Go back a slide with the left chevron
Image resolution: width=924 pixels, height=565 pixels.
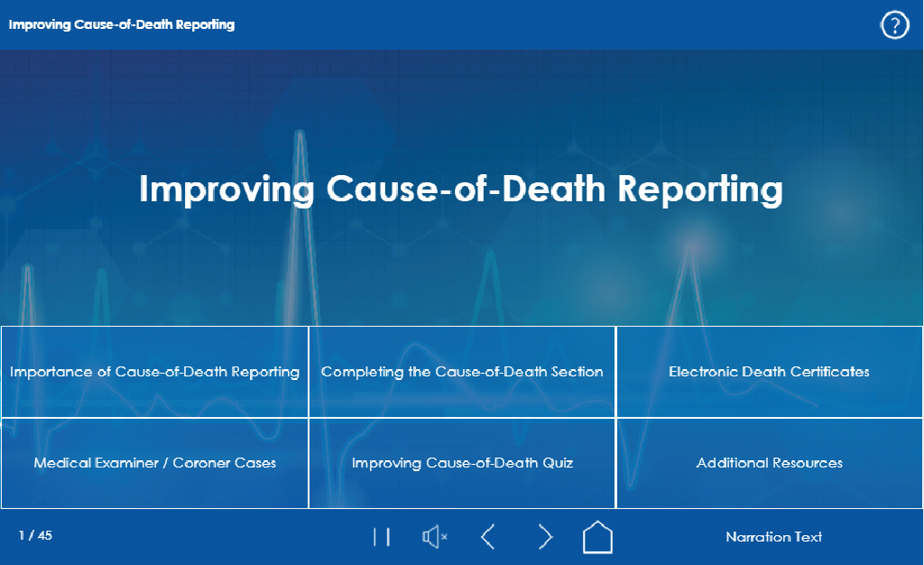pos(487,535)
